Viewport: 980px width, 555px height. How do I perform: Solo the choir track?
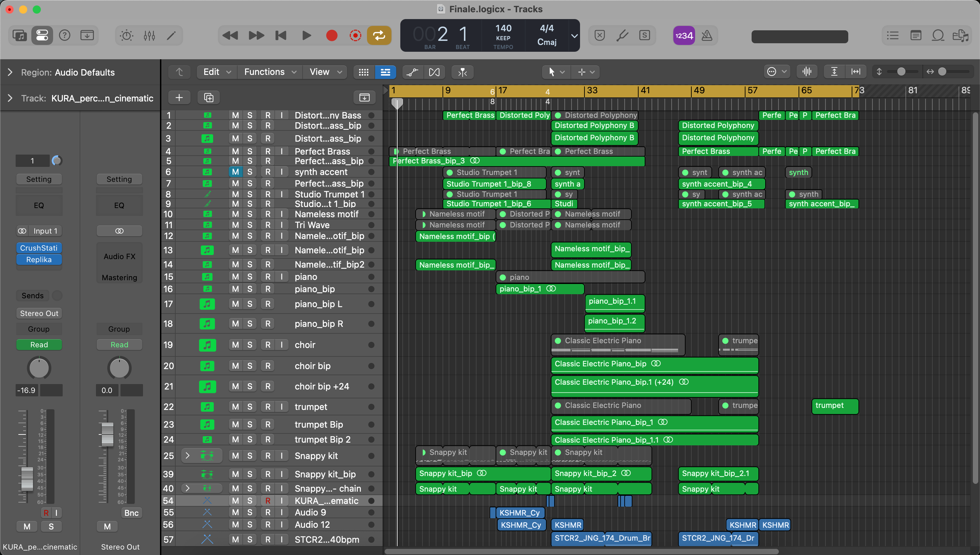[x=250, y=345]
